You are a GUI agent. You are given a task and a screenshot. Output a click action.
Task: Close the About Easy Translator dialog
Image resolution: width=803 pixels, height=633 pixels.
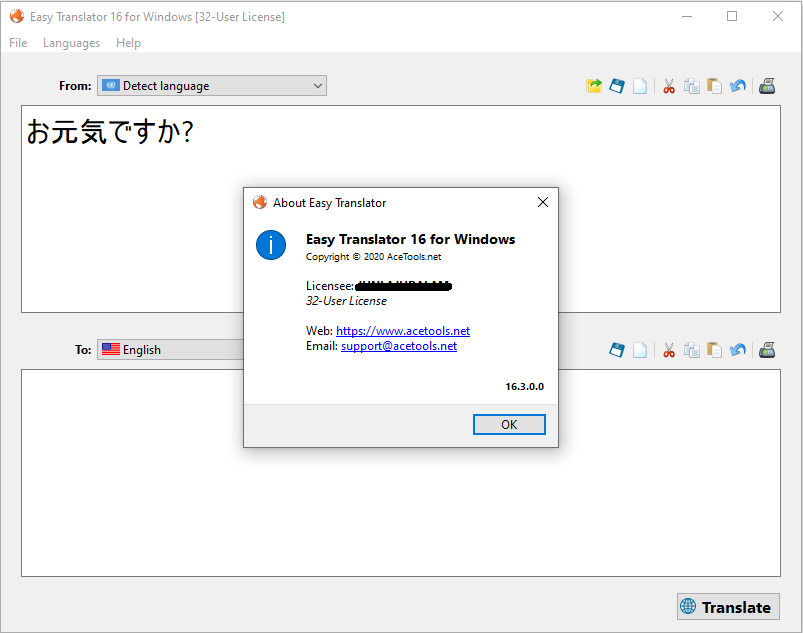(x=543, y=202)
